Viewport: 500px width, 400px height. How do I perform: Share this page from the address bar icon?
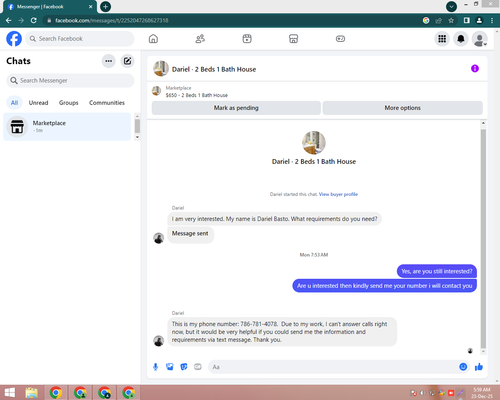(438, 20)
